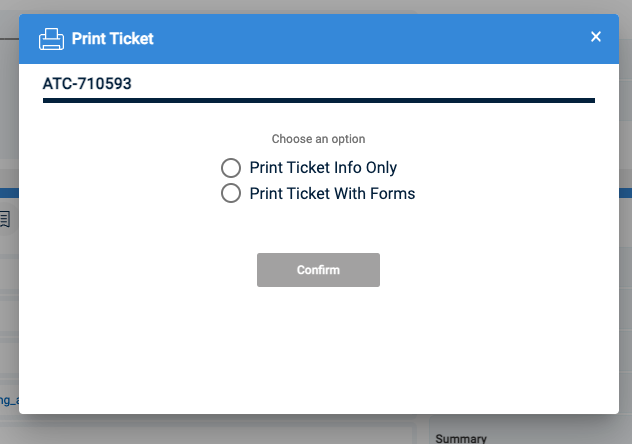Click dimmed backdrop above the dialog header
The width and height of the screenshot is (632, 444).
(300, 6)
